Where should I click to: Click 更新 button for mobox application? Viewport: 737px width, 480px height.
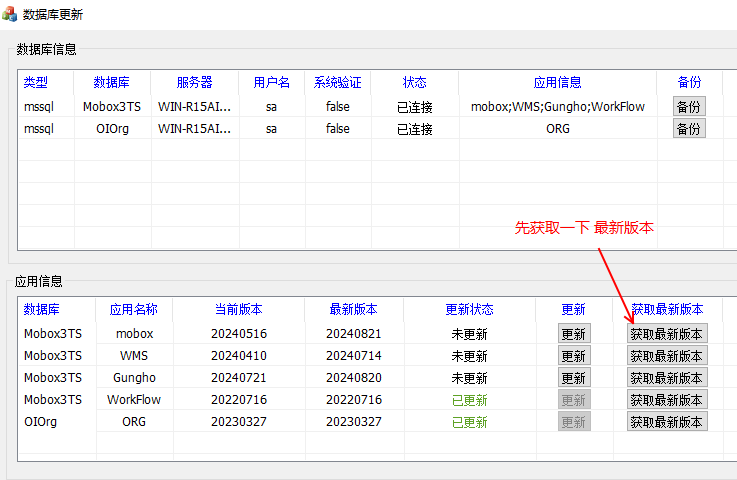click(x=574, y=334)
